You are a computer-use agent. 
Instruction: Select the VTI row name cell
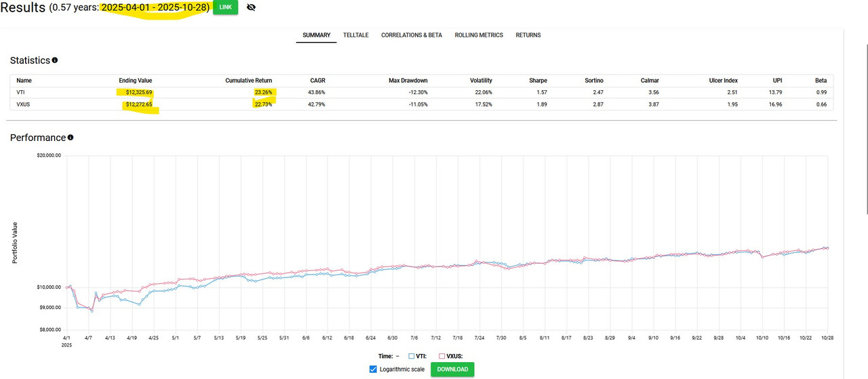(21, 92)
